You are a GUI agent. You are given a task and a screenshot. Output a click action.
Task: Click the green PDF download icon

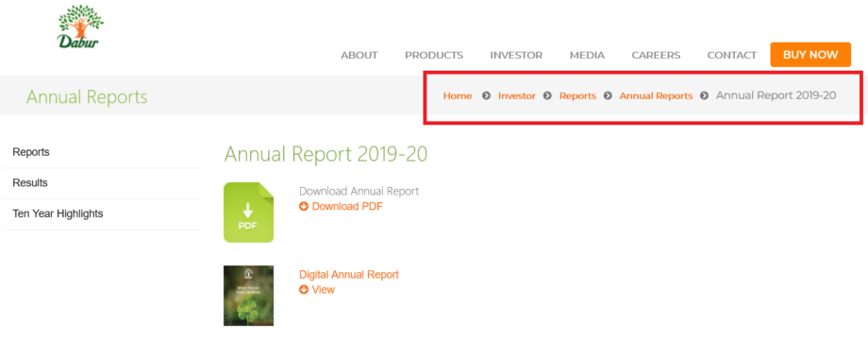coord(248,213)
